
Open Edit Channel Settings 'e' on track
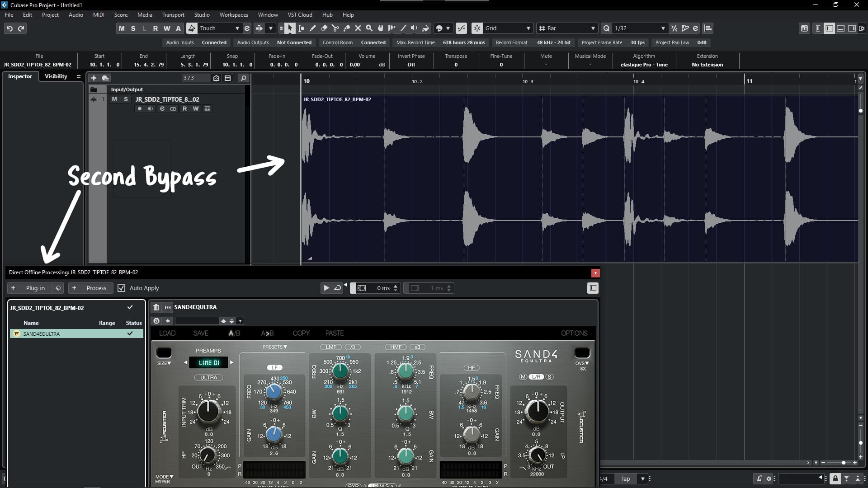click(162, 109)
